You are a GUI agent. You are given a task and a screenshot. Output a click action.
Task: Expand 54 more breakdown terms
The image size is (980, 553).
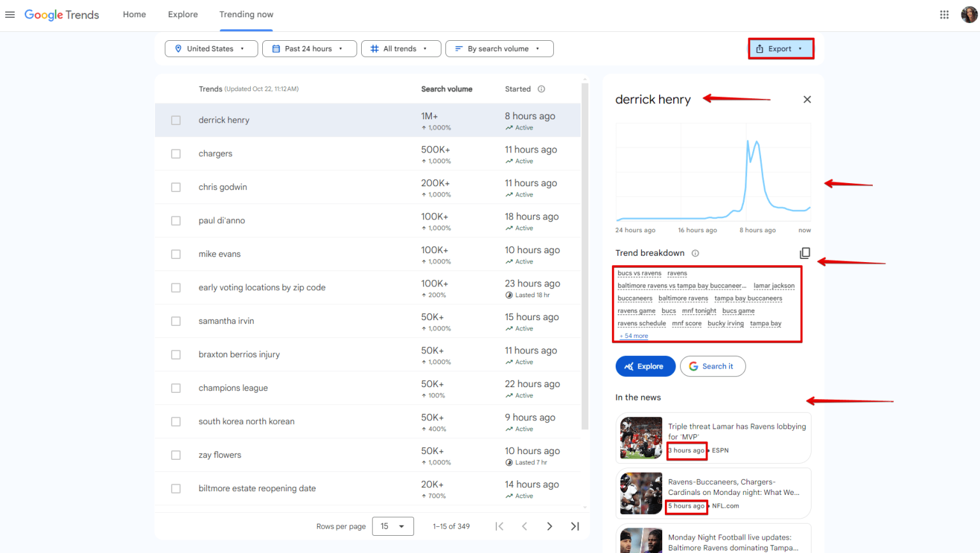tap(633, 335)
